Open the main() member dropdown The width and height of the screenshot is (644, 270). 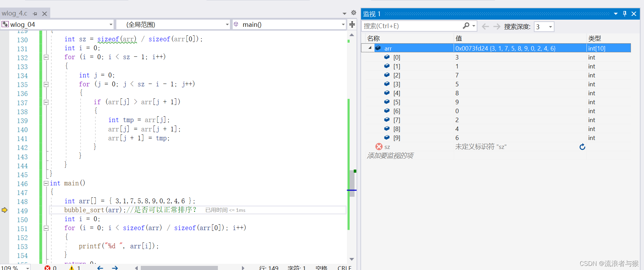click(x=343, y=24)
